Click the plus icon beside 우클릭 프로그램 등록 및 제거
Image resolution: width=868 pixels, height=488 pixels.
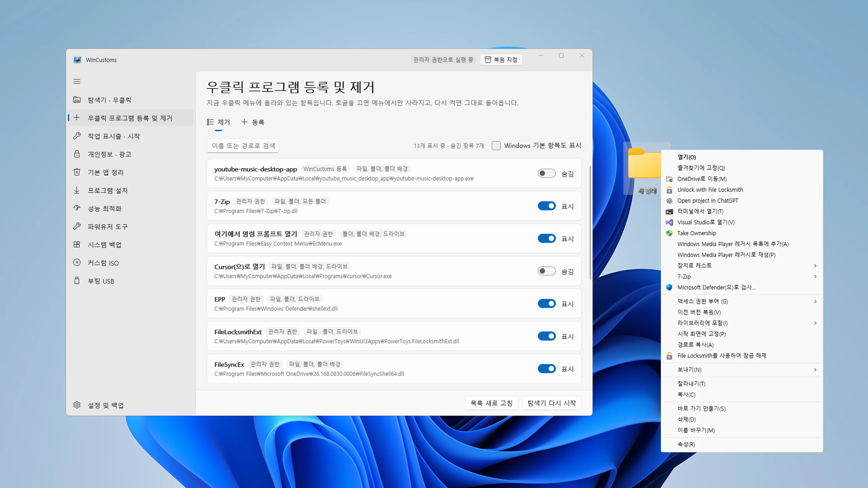click(x=77, y=117)
